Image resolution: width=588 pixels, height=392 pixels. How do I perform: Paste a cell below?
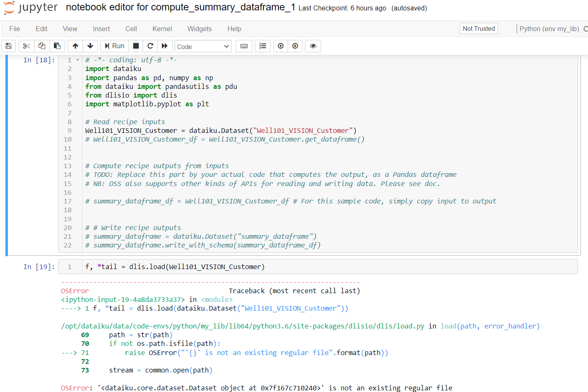57,46
